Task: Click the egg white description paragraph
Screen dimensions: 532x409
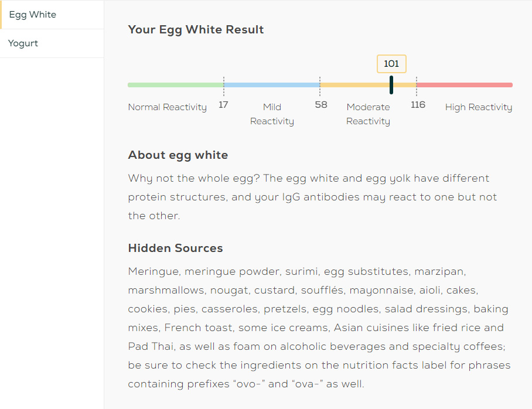Action: [312, 197]
